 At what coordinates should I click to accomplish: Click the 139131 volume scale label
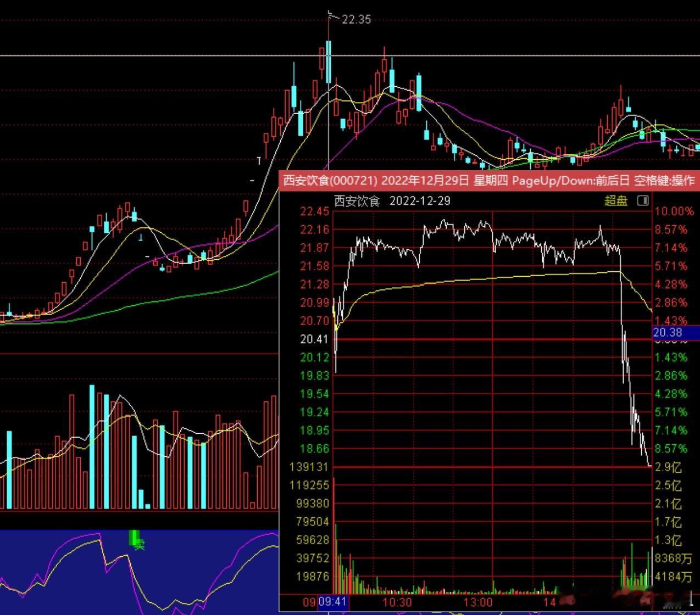(308, 467)
